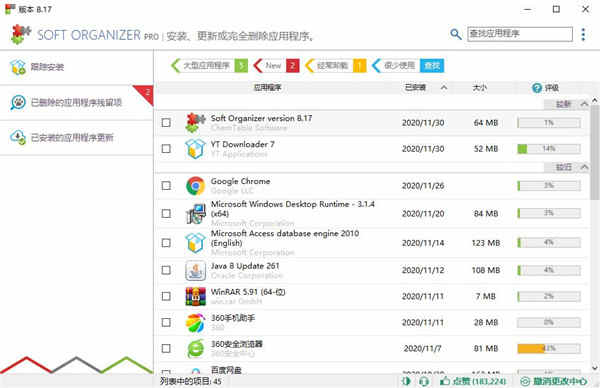The height and width of the screenshot is (388, 600).
Task: Click the 列表中的项目: 45 status text
Action: [191, 381]
